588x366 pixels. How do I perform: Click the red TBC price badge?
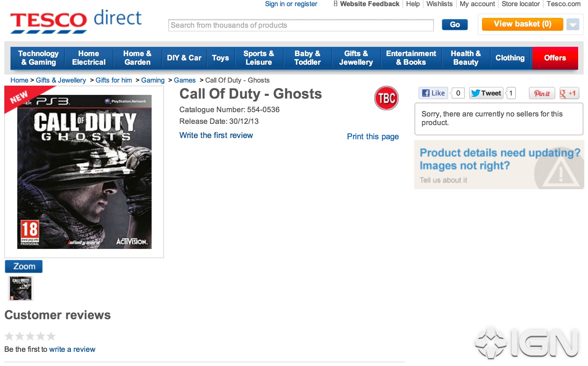(386, 98)
